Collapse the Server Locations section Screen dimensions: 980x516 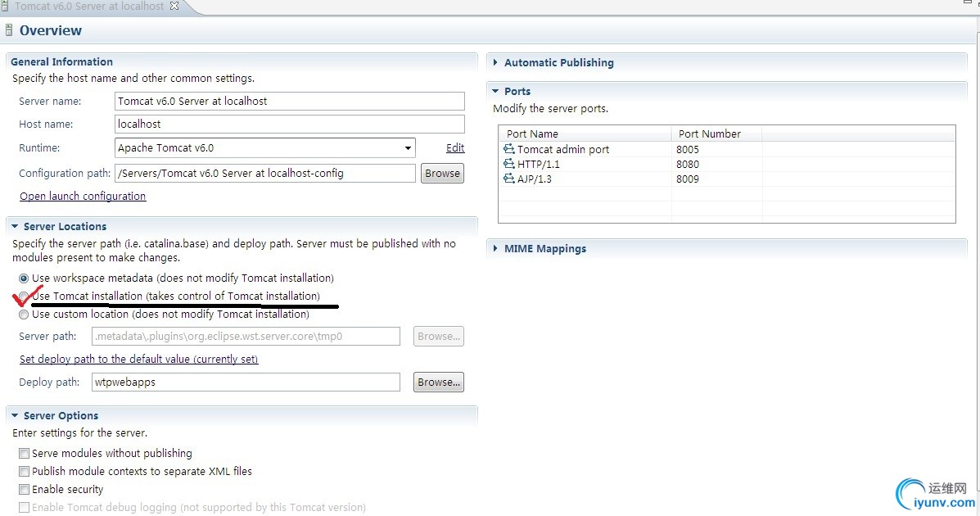(x=15, y=226)
